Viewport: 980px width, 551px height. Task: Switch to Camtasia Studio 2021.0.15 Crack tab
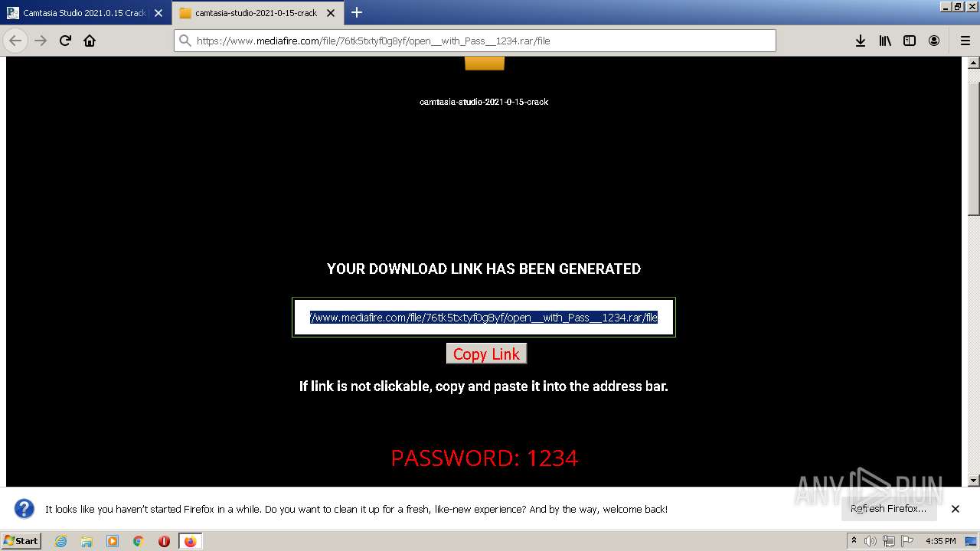click(x=86, y=13)
